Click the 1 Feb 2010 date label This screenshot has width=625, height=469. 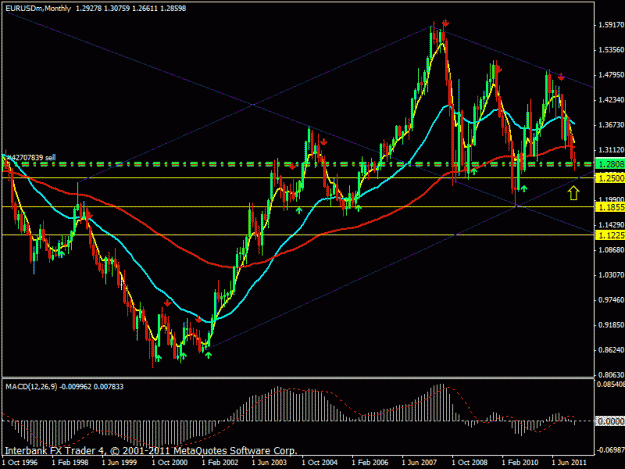[x=520, y=463]
